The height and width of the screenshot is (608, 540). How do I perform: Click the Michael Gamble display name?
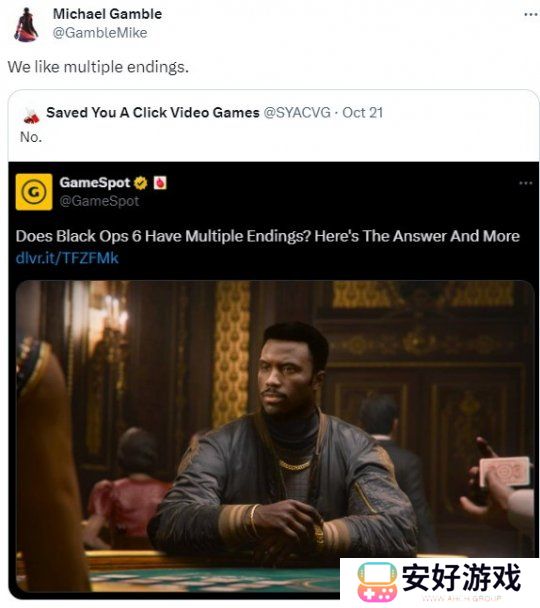(x=107, y=14)
